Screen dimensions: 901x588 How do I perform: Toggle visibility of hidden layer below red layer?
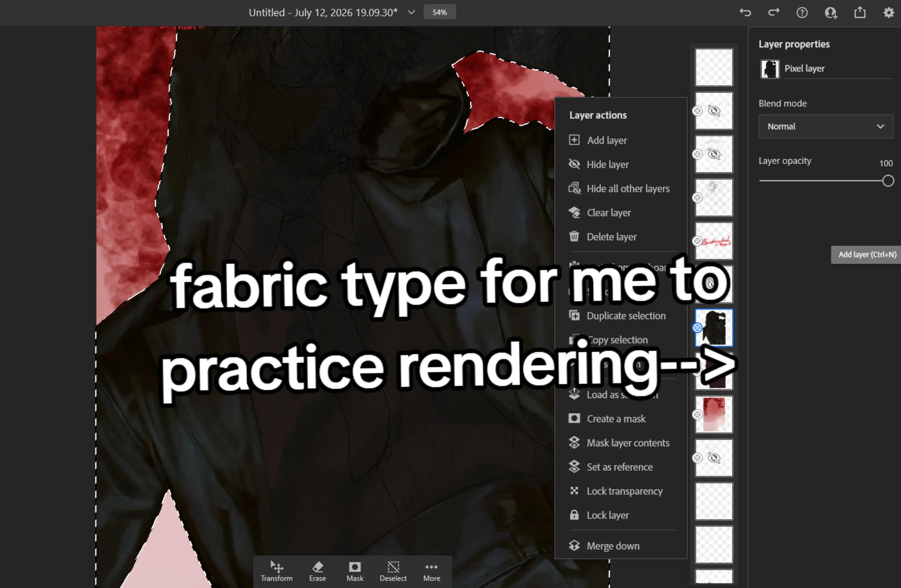coord(714,458)
